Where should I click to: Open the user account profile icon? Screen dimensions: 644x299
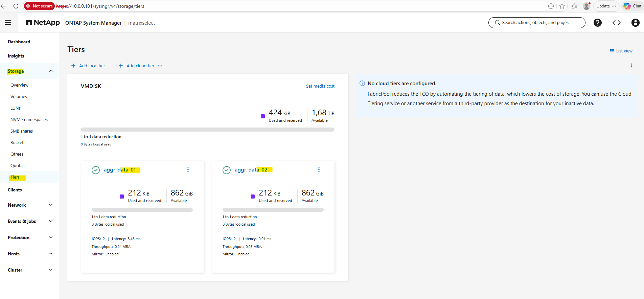click(635, 23)
